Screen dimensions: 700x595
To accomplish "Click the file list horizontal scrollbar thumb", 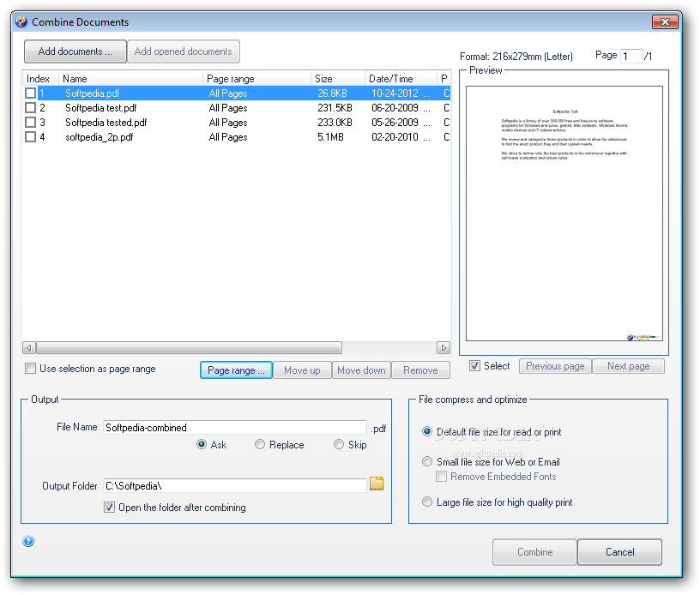I will [x=190, y=348].
